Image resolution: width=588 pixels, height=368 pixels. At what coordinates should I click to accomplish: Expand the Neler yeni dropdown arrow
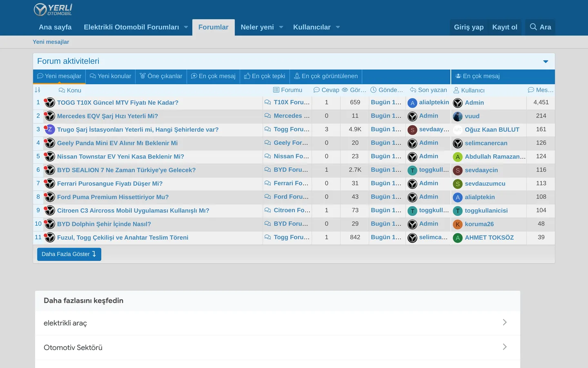tap(281, 27)
